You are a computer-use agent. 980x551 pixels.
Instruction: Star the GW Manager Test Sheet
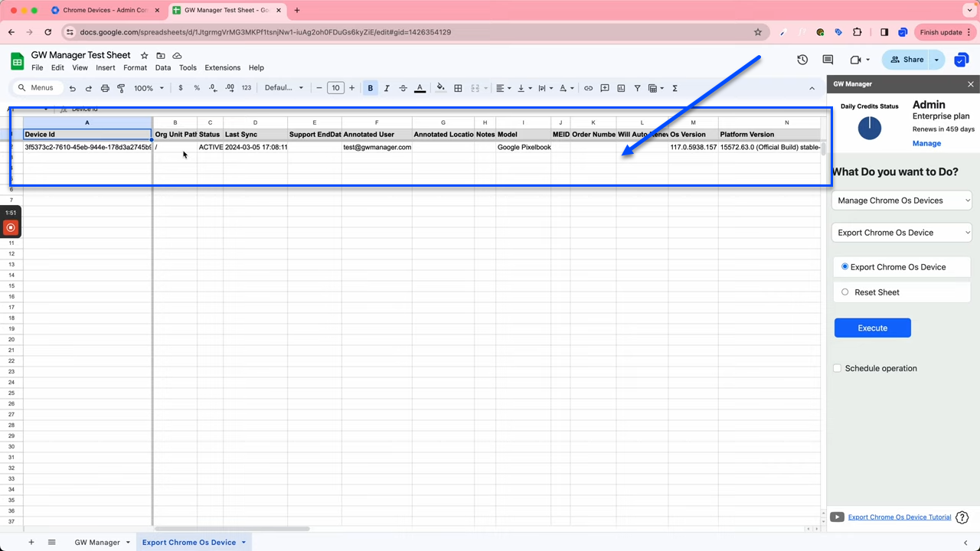pos(144,56)
